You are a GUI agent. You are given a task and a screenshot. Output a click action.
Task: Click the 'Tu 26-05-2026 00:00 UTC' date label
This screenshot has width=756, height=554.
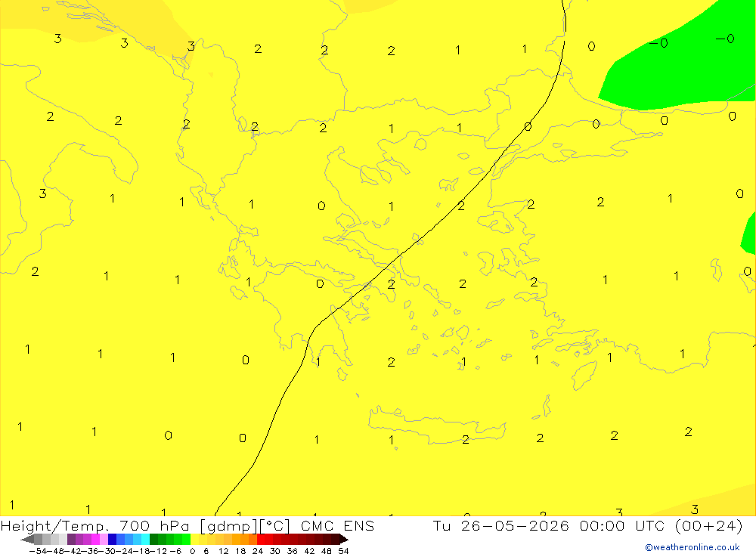point(549,525)
